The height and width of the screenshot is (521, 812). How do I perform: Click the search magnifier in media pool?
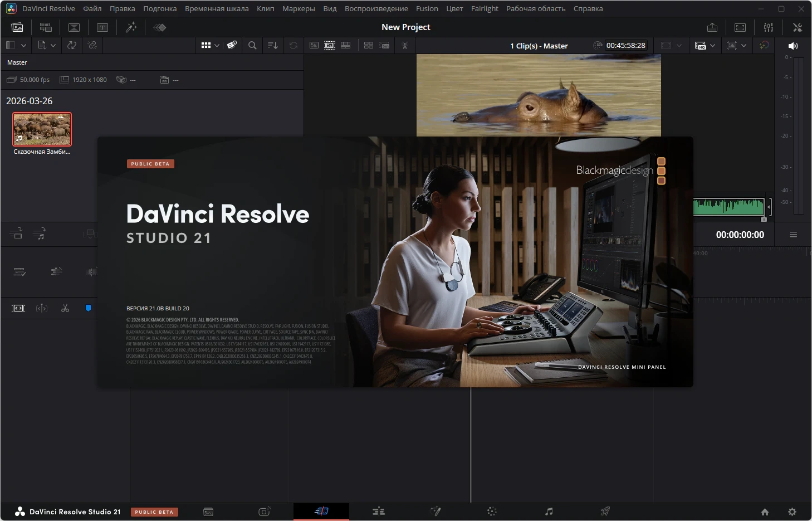252,46
